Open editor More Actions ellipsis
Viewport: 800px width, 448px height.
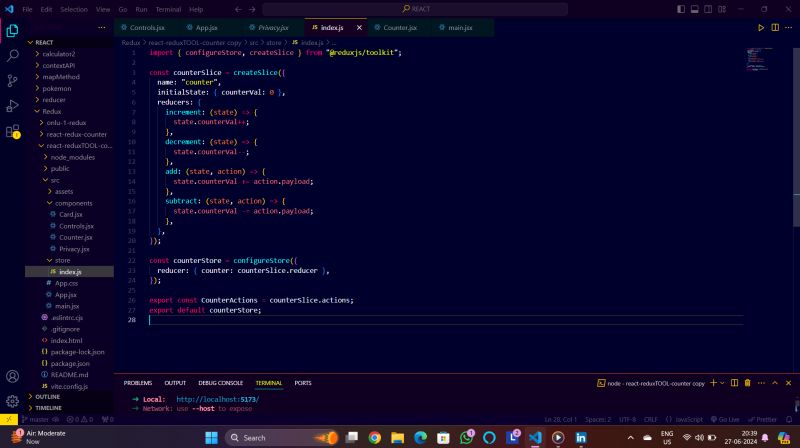(x=788, y=28)
